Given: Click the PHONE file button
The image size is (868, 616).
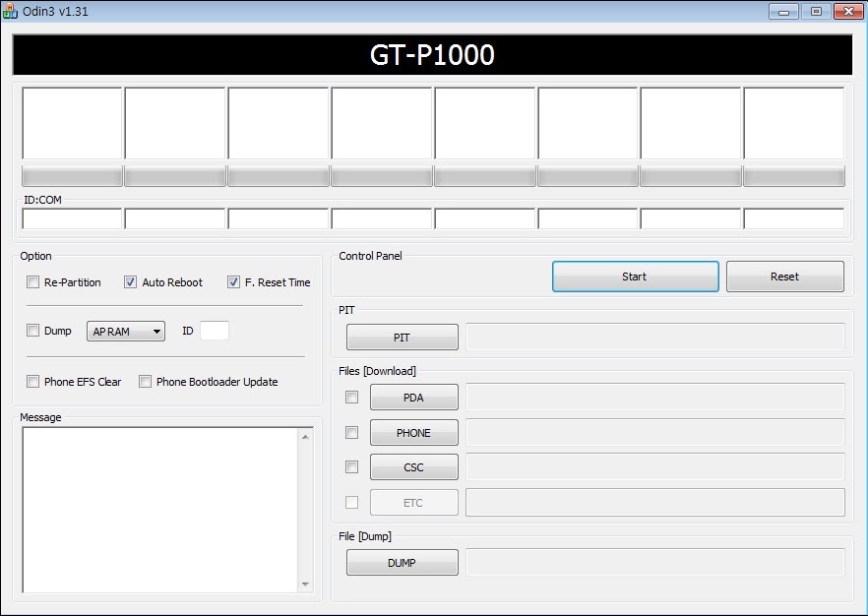Looking at the screenshot, I should pos(414,432).
